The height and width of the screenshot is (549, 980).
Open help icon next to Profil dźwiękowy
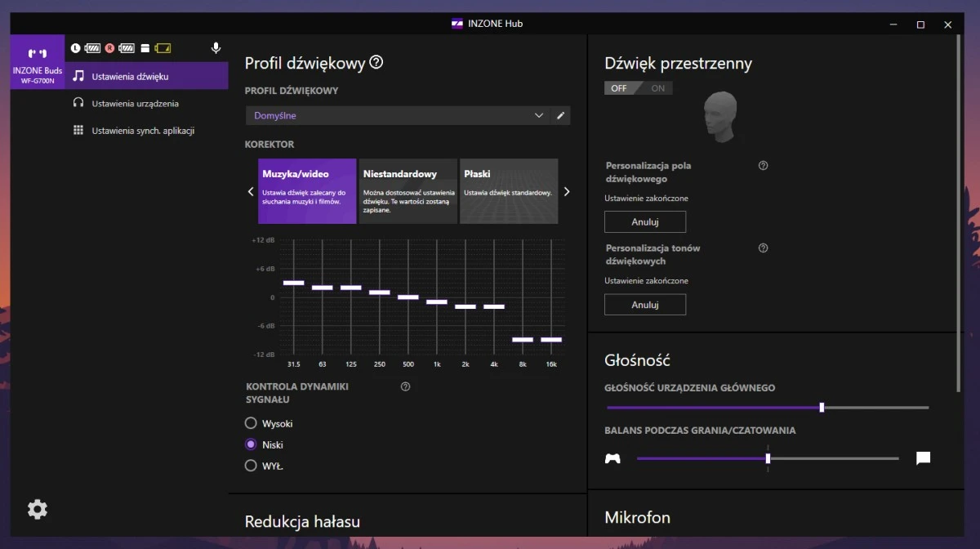pyautogui.click(x=376, y=63)
